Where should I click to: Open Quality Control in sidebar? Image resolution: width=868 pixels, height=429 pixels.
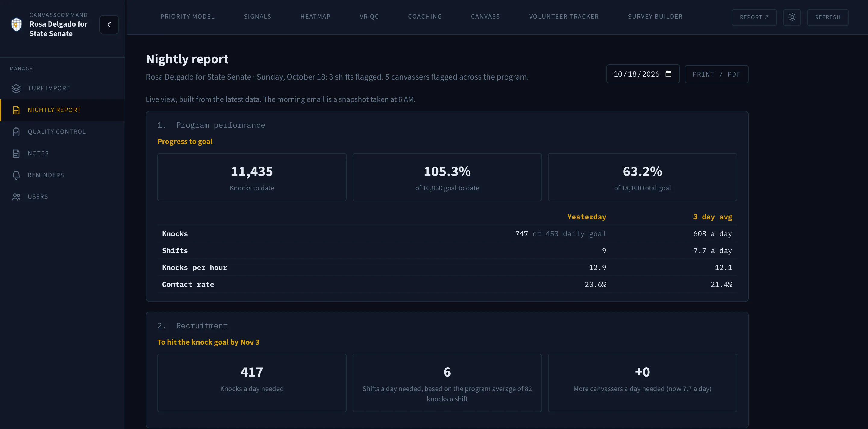click(x=63, y=132)
